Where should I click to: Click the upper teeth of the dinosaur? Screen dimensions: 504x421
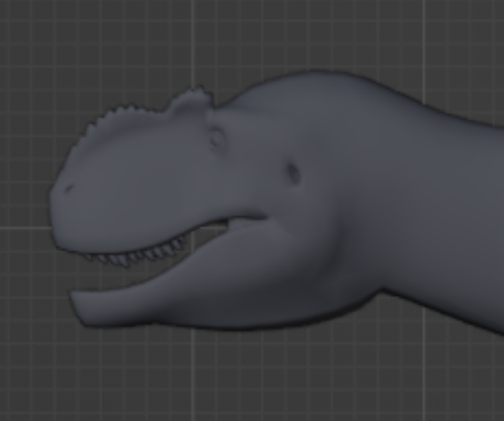135,254
